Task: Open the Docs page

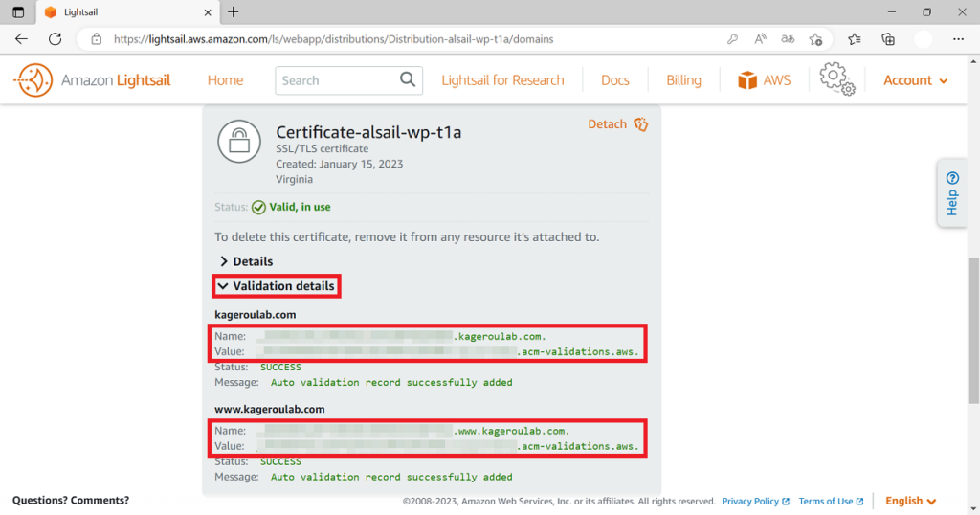Action: pos(615,80)
